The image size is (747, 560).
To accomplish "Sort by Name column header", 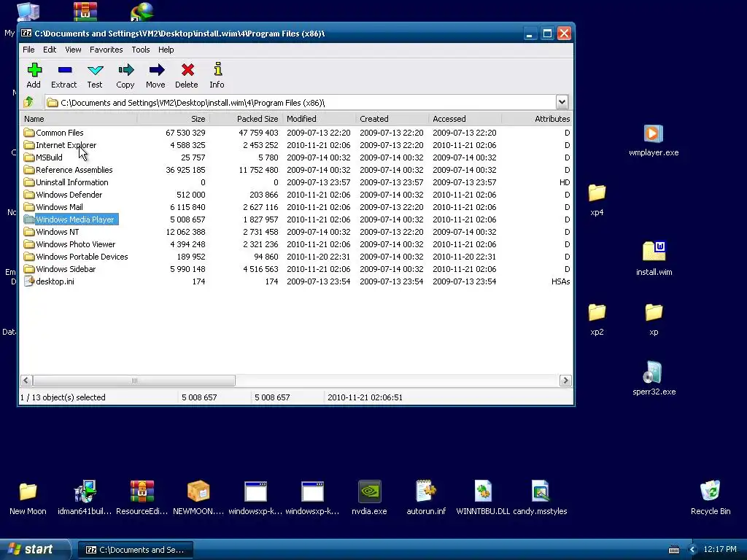I will (x=78, y=119).
